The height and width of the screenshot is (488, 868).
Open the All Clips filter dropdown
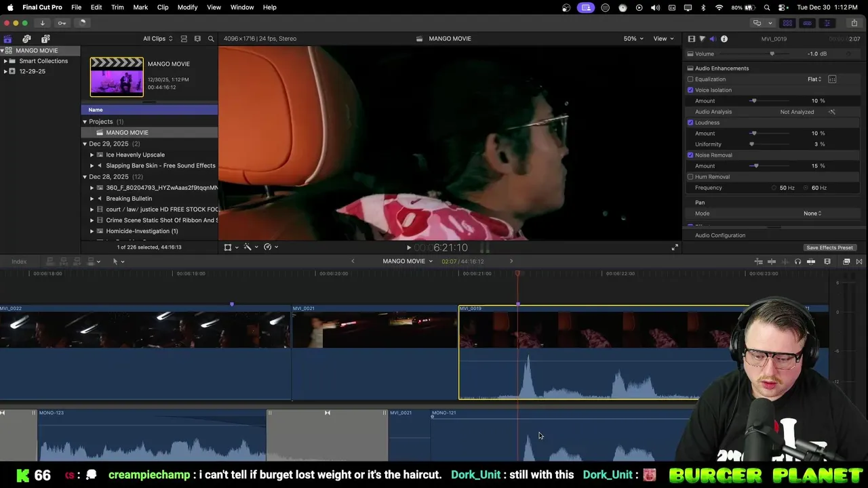coord(157,39)
